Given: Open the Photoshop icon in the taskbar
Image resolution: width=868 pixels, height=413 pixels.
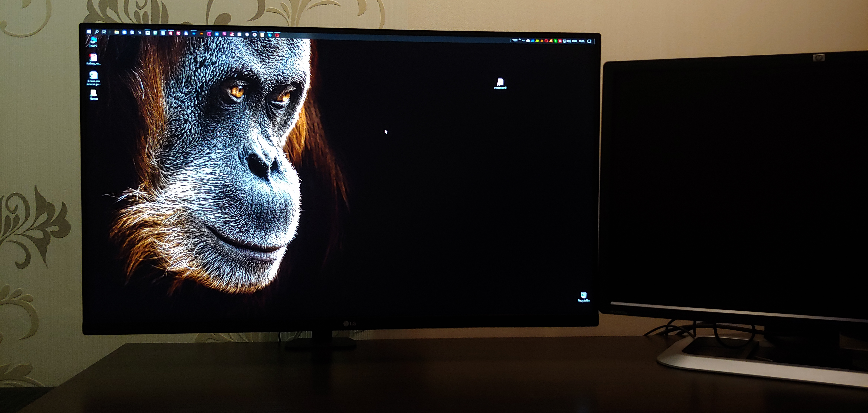Looking at the screenshot, I should click(x=194, y=34).
